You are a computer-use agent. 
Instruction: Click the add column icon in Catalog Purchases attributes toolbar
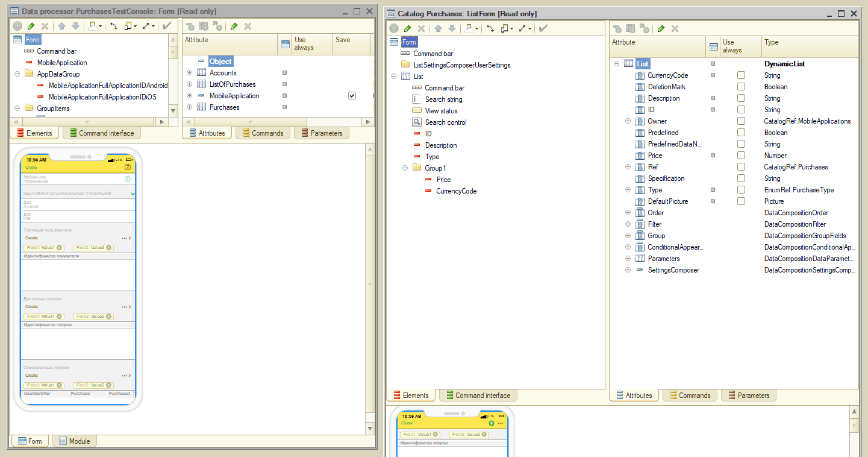[x=631, y=28]
